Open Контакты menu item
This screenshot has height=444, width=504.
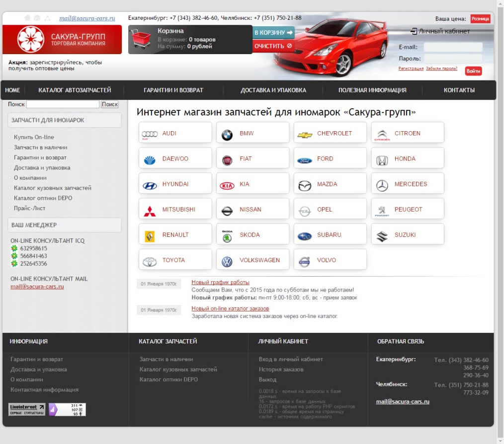click(x=459, y=90)
